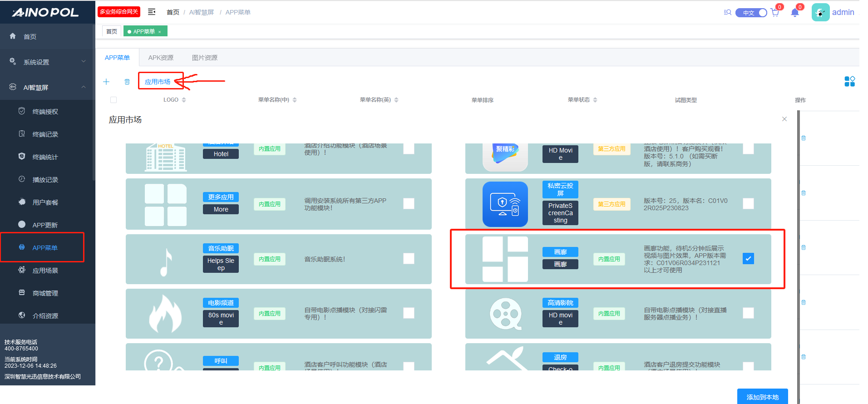Click the PrivateScreenCasting app icon

tap(505, 204)
